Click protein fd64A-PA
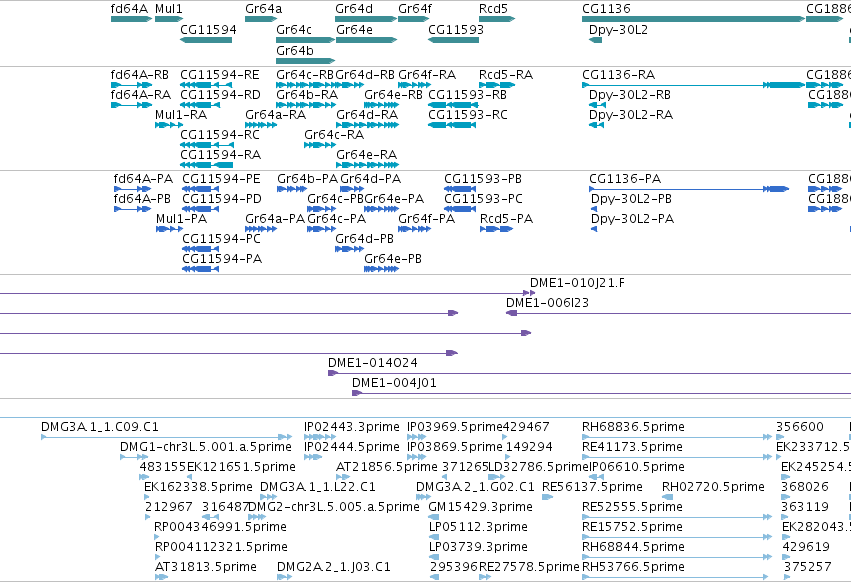 point(143,179)
